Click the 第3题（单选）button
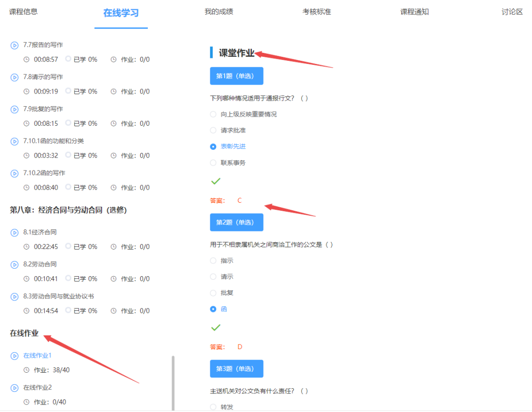532x412 pixels. (236, 369)
